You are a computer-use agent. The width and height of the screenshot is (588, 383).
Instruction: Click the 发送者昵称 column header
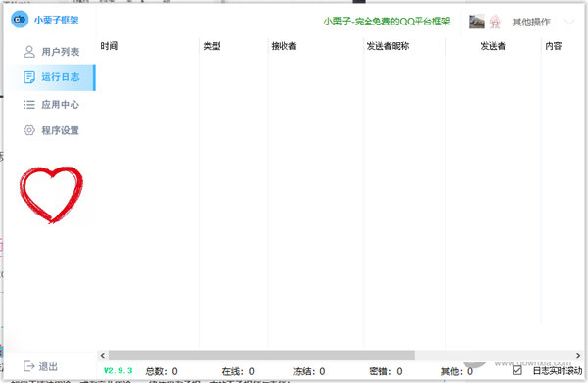388,46
